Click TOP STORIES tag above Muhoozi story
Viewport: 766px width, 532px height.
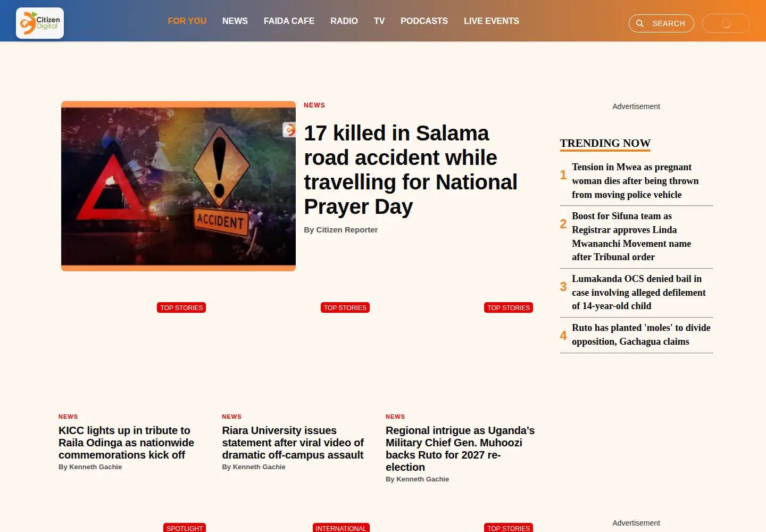point(509,307)
